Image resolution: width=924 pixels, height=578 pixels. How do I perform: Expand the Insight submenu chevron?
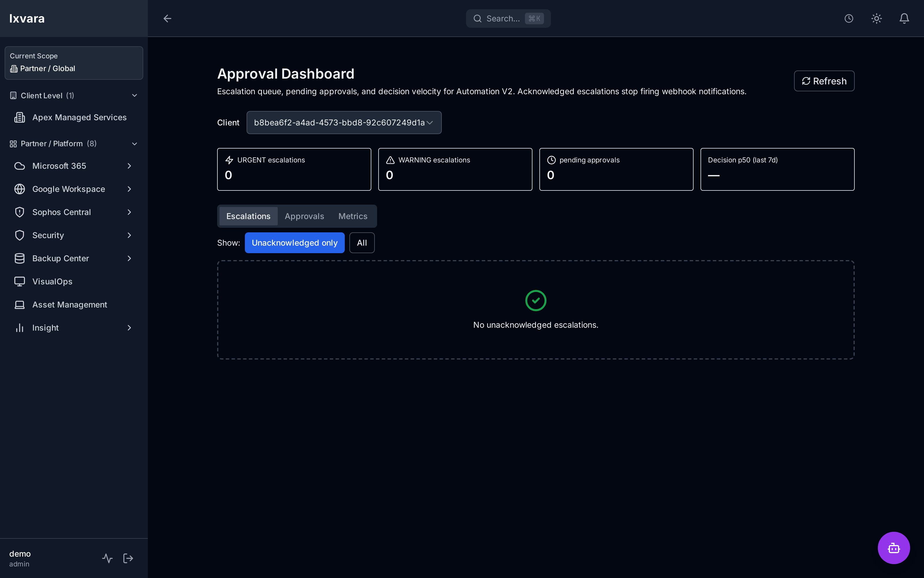(x=129, y=328)
